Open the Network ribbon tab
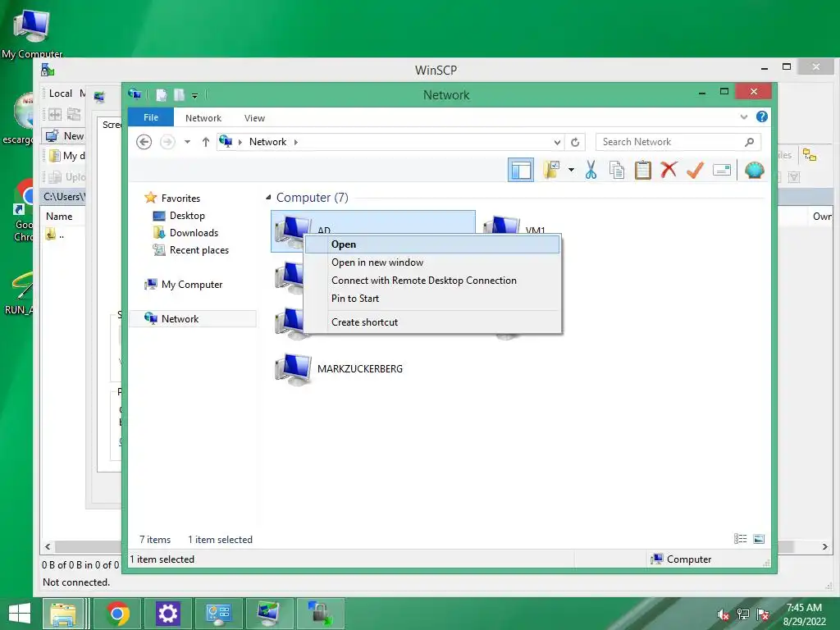This screenshot has height=630, width=840. (203, 118)
